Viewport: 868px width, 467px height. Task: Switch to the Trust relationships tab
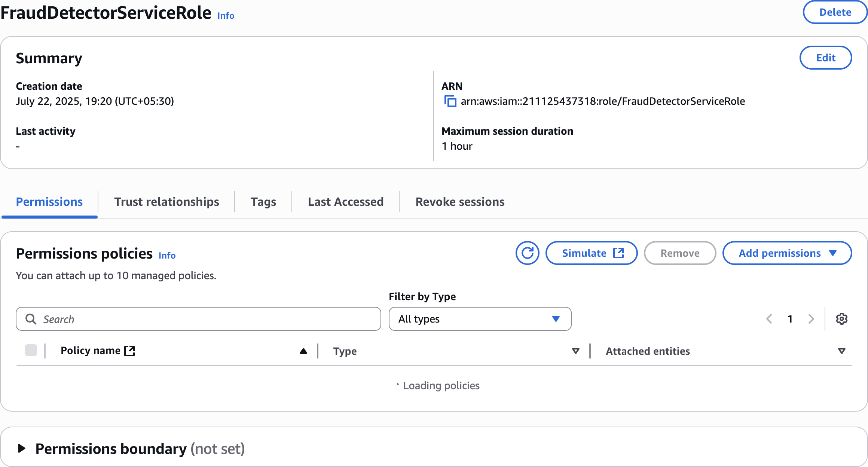point(166,202)
